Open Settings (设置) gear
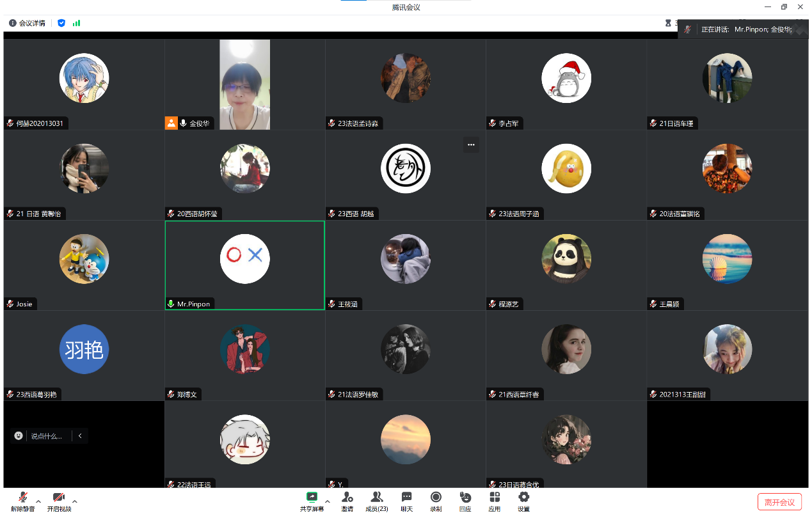This screenshot has width=812, height=518. point(523,497)
